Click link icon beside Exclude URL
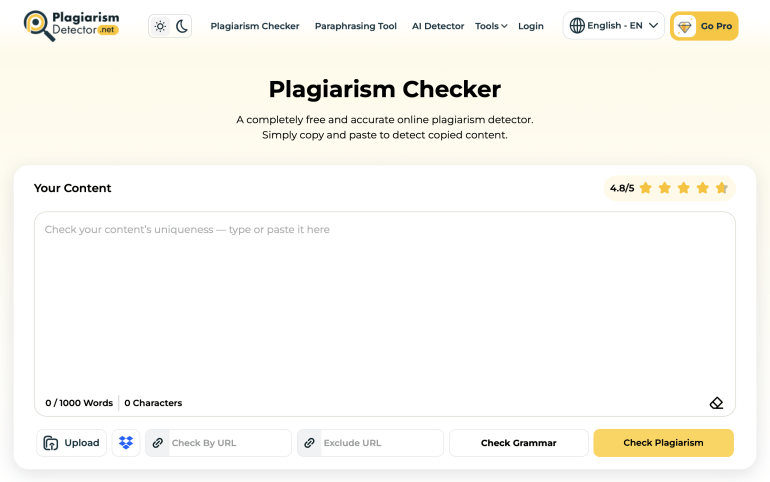This screenshot has width=770, height=482. click(x=309, y=443)
